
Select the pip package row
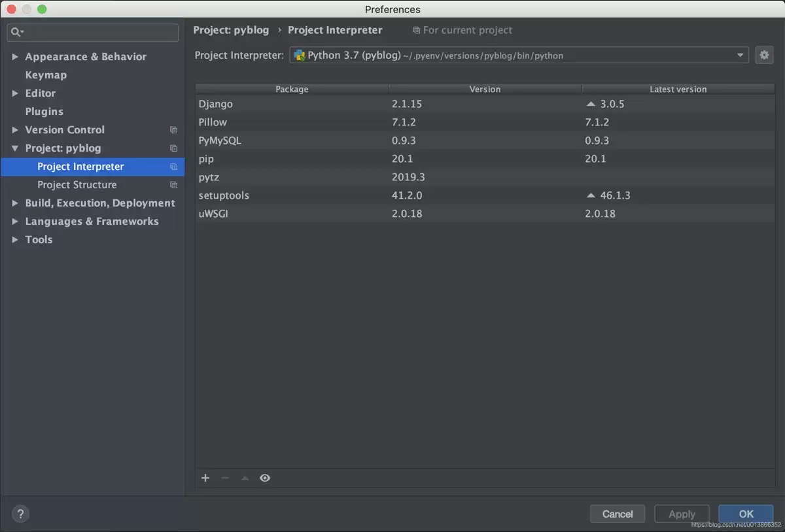tap(485, 159)
